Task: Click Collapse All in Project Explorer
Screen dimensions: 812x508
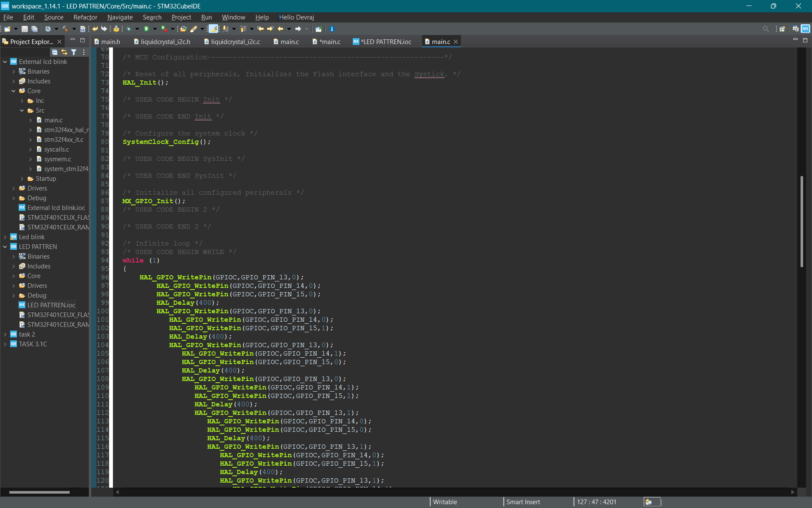Action: point(55,52)
